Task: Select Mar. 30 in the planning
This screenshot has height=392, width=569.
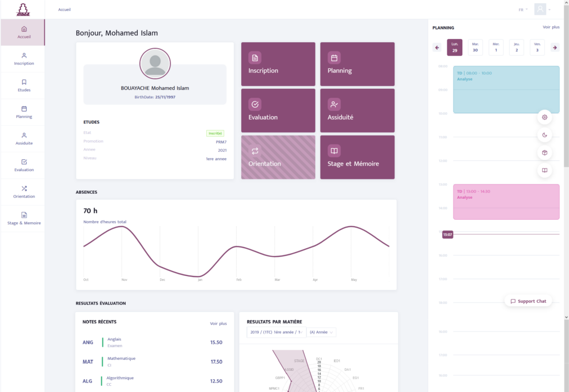Action: pos(476,48)
